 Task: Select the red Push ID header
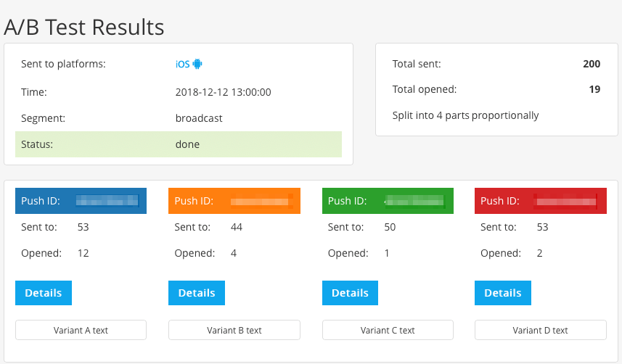coord(540,201)
